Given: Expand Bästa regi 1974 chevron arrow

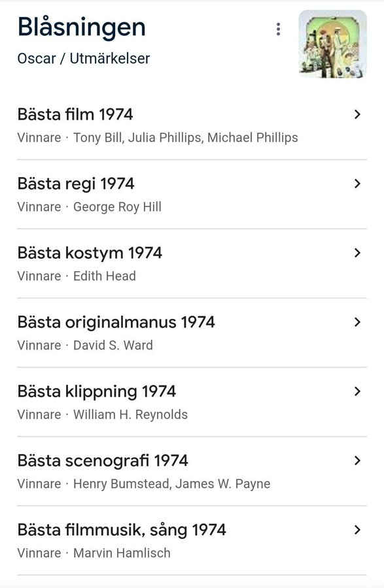Looking at the screenshot, I should point(357,184).
